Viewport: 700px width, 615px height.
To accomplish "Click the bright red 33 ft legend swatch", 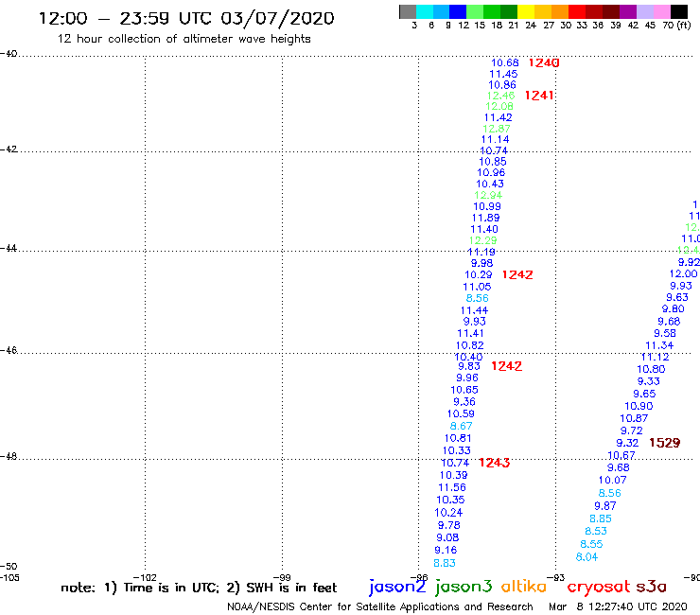I will (x=577, y=11).
